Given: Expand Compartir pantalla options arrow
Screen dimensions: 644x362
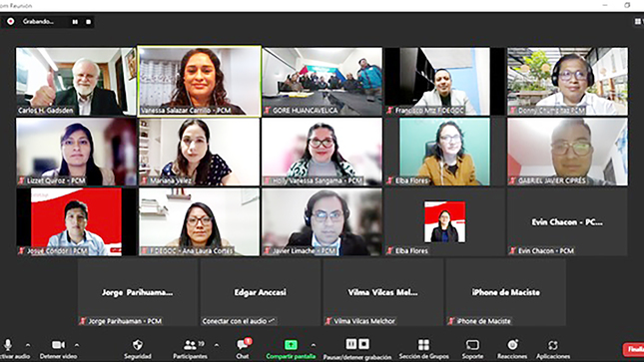Looking at the screenshot, I should [x=314, y=345].
